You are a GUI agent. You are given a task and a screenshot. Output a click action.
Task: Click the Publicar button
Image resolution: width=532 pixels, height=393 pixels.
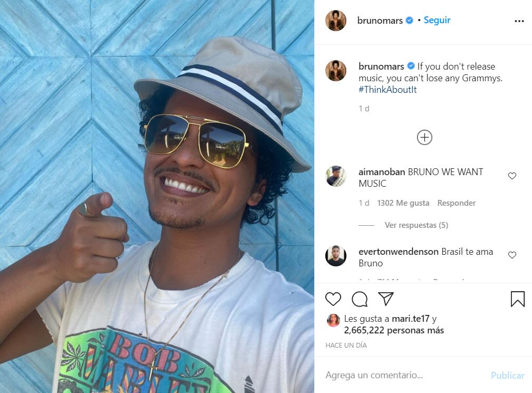coord(508,376)
